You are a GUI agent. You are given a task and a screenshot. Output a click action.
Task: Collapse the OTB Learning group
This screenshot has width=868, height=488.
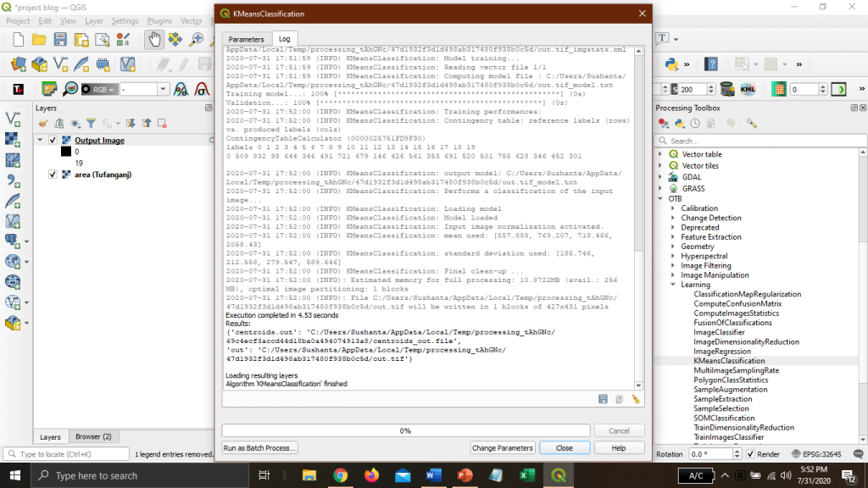(673, 286)
